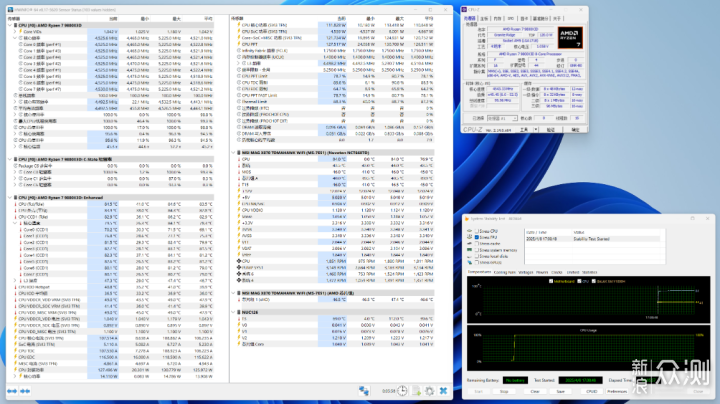Enable the Stress GPU(s) checkbox
The height and width of the screenshot is (404, 720).
477,263
